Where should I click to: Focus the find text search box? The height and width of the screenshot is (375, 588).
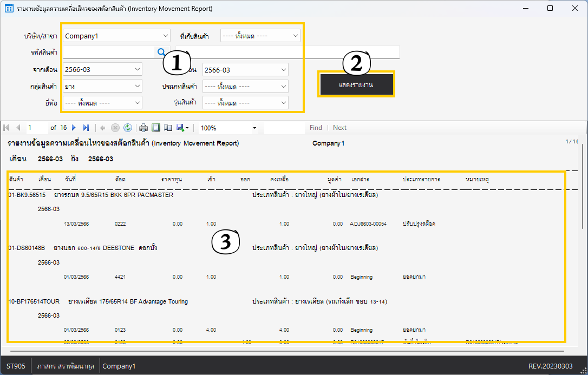point(284,128)
